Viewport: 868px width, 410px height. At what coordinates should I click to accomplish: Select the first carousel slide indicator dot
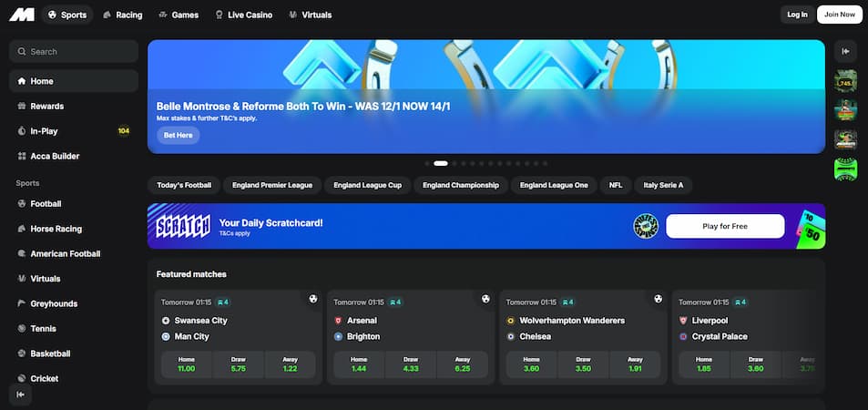427,163
